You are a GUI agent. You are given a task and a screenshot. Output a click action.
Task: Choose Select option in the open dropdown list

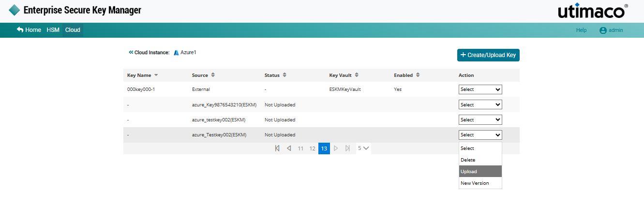480,148
